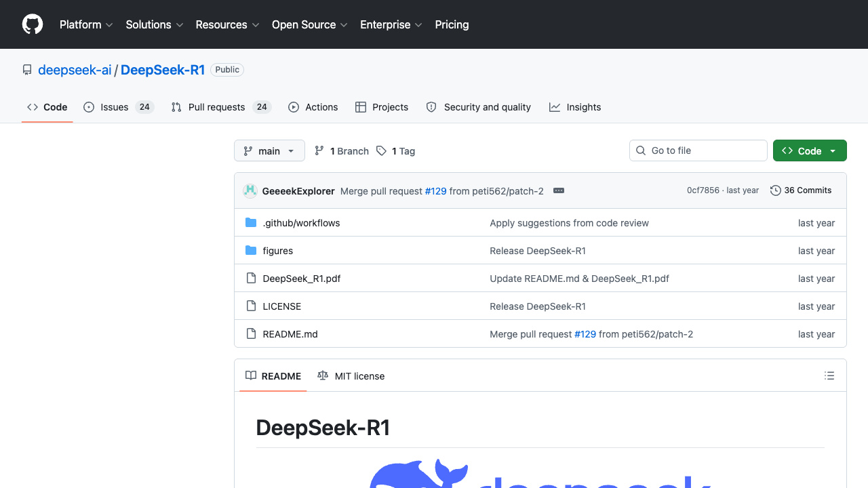Screen dimensions: 868x488
Task: View the 1 Tag link
Action: [x=396, y=151]
